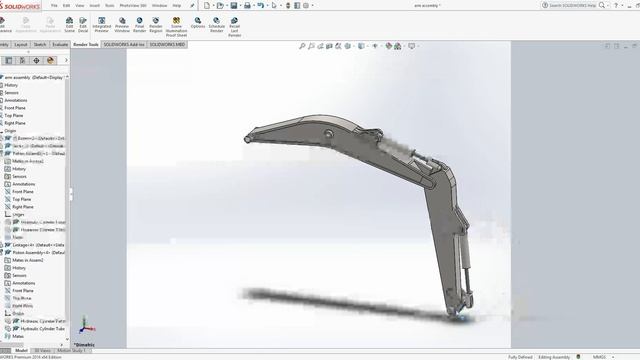The image size is (640, 360).
Task: Click the Zoom to Area icon
Action: pos(311,46)
